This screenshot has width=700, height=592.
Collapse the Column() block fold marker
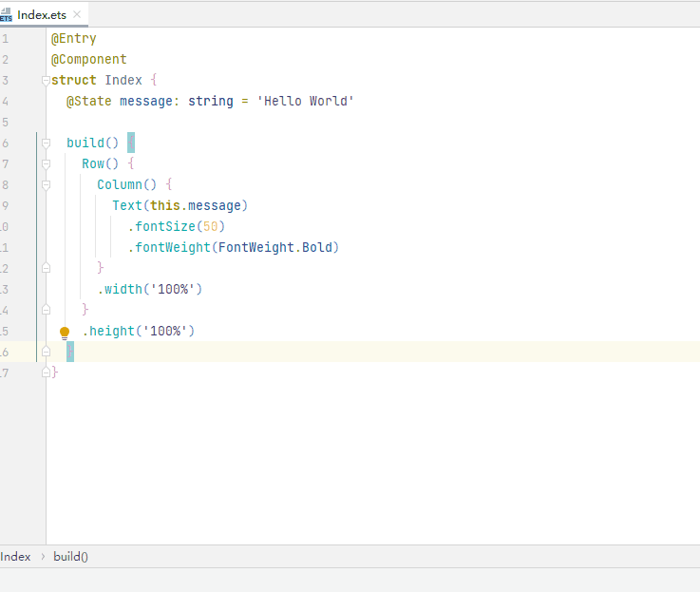click(46, 185)
